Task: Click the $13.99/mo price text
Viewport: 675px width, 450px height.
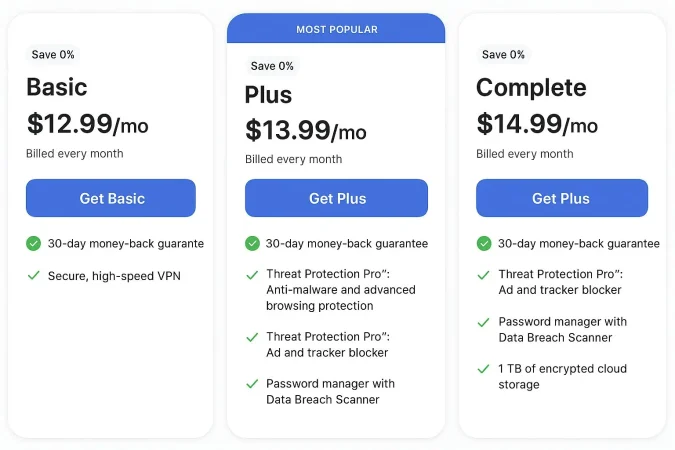Action: (305, 130)
